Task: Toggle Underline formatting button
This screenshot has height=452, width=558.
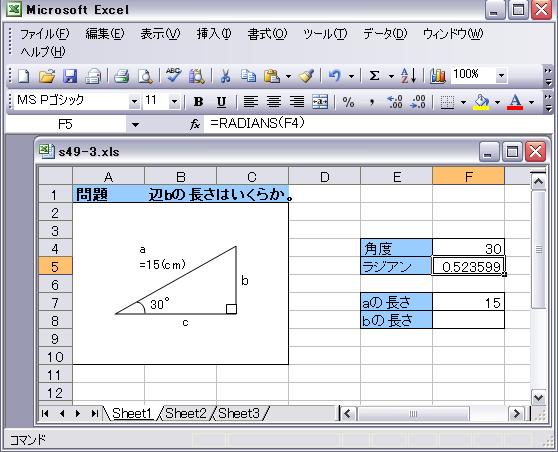Action: [x=221, y=102]
